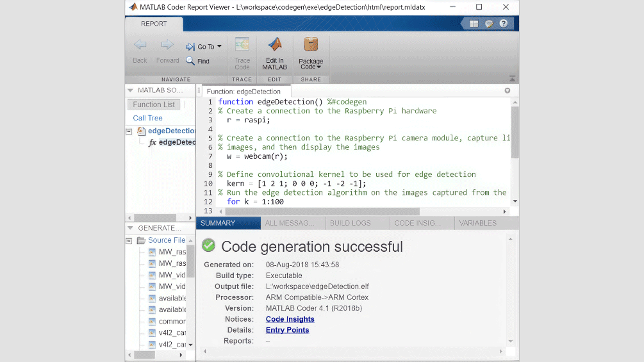
Task: Click the Trace Code icon
Action: pyautogui.click(x=242, y=45)
